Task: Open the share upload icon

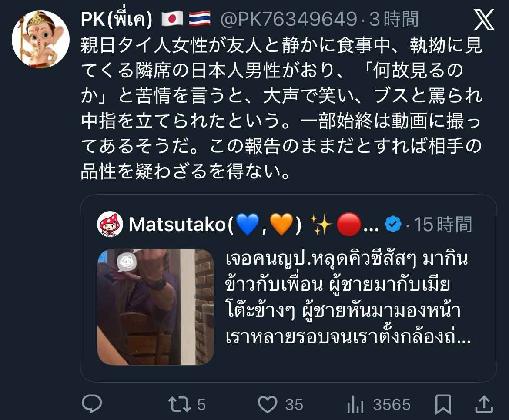Action: click(484, 404)
